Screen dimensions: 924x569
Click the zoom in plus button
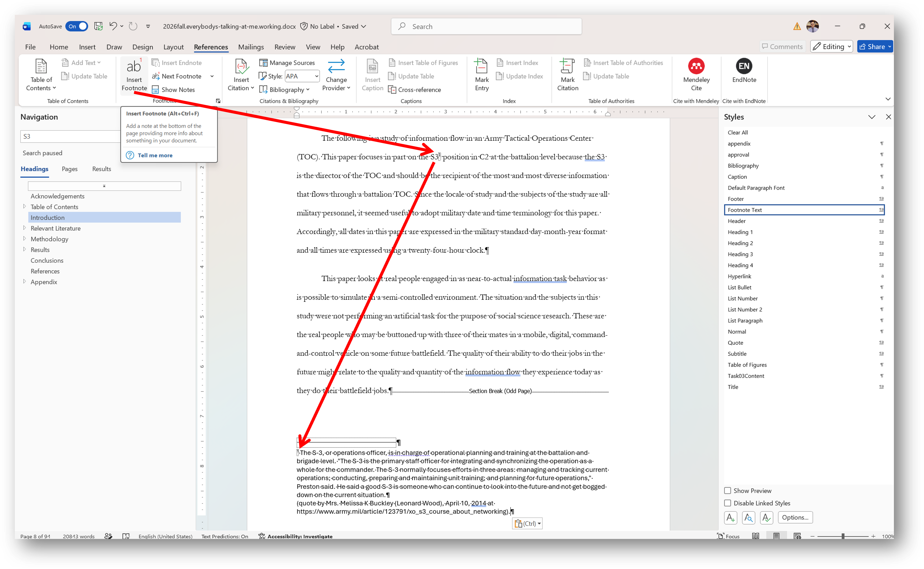click(873, 536)
